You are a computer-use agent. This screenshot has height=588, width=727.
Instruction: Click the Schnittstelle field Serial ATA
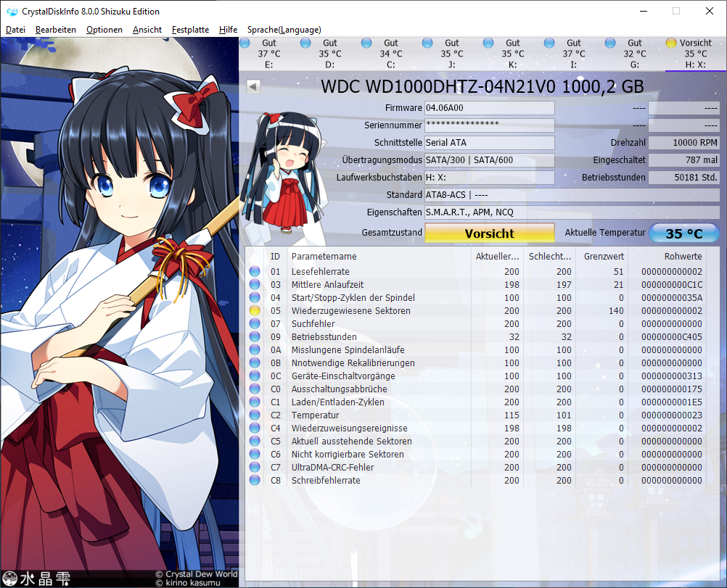(490, 143)
